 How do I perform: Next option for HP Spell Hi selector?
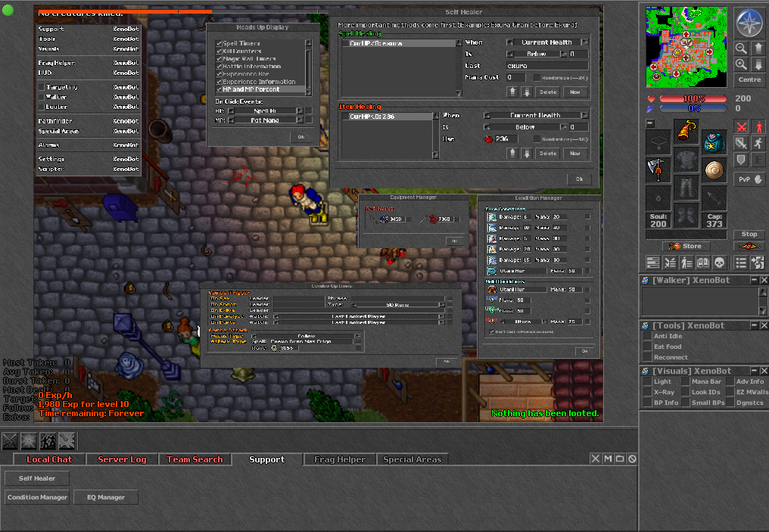pyautogui.click(x=300, y=110)
